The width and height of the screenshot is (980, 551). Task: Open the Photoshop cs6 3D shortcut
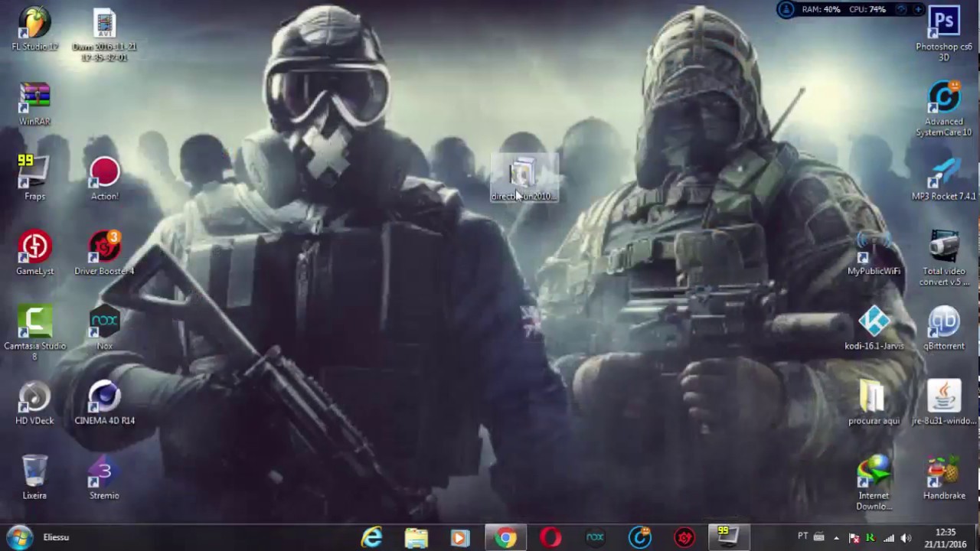[x=944, y=34]
